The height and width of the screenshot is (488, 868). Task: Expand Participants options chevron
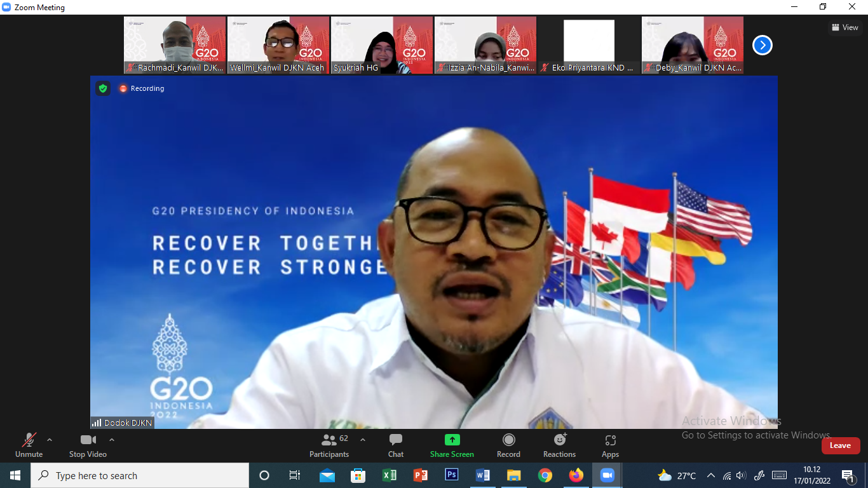click(362, 439)
